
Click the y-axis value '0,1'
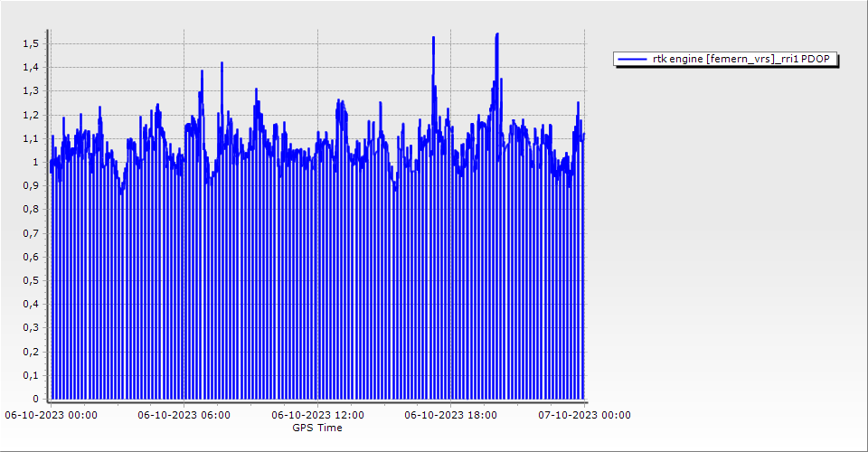click(x=31, y=376)
